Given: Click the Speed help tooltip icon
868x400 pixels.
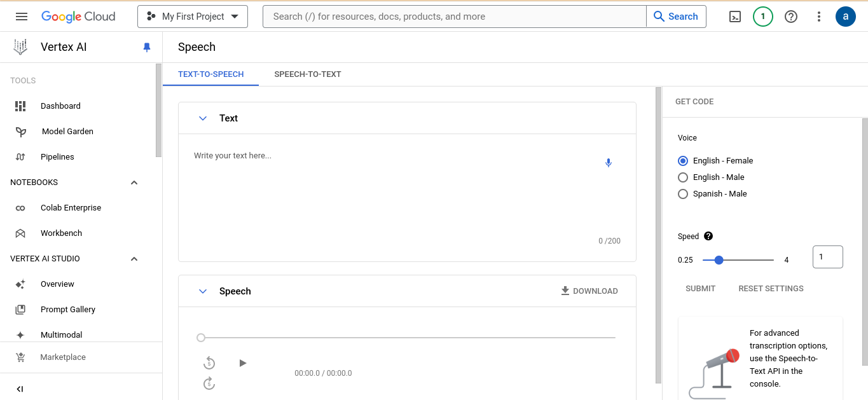Looking at the screenshot, I should pos(708,236).
